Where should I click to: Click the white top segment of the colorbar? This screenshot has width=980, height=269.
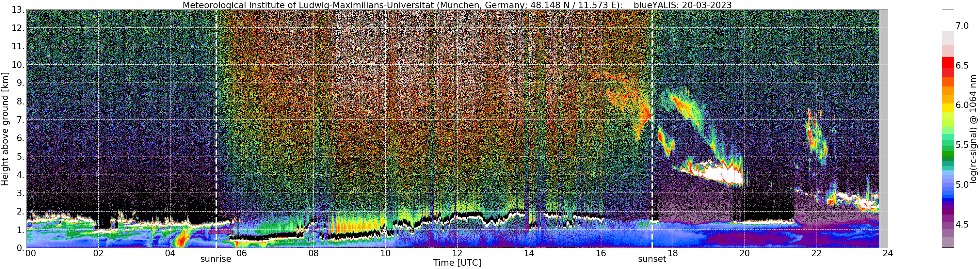pos(948,21)
